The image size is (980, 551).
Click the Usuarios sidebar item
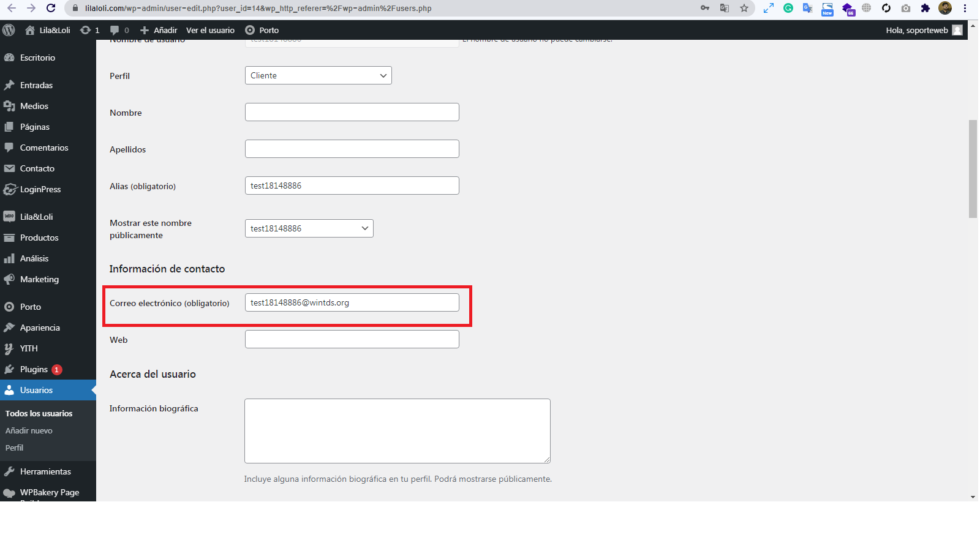coord(48,390)
